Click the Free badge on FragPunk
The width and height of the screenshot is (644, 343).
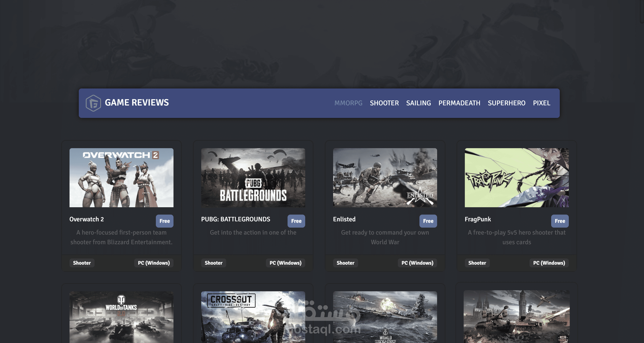coord(560,221)
